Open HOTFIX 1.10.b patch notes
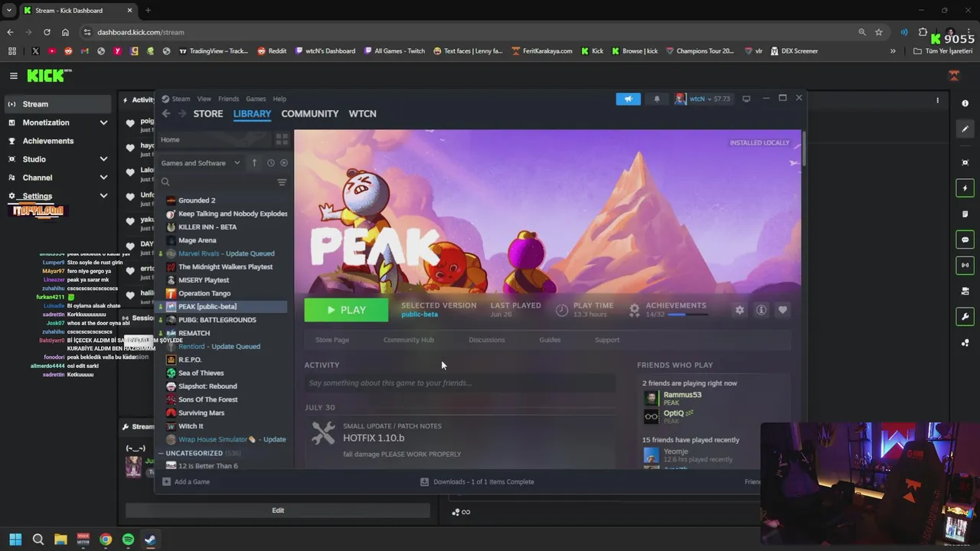980x551 pixels. tap(374, 438)
